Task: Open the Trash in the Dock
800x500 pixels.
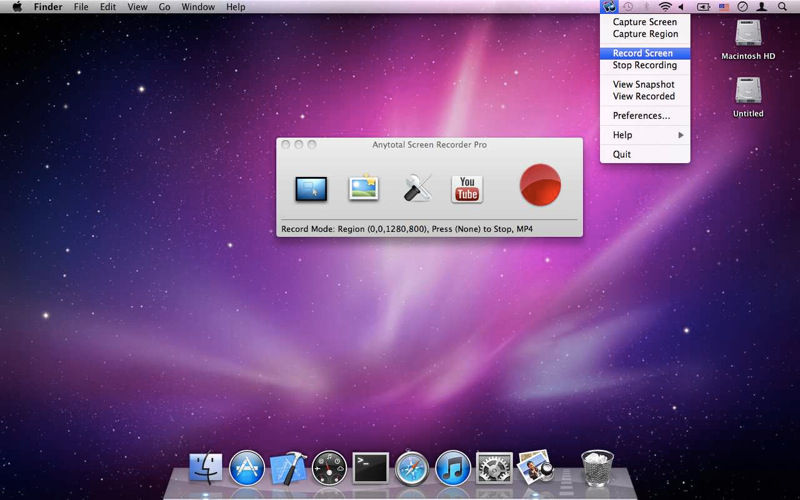Action: 597,468
